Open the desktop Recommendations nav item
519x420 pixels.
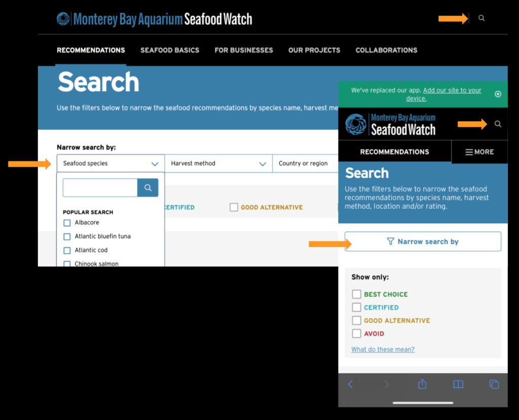[x=91, y=50]
